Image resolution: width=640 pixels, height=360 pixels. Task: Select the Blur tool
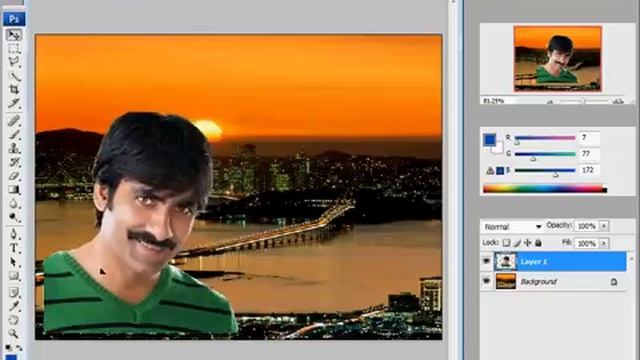click(14, 204)
